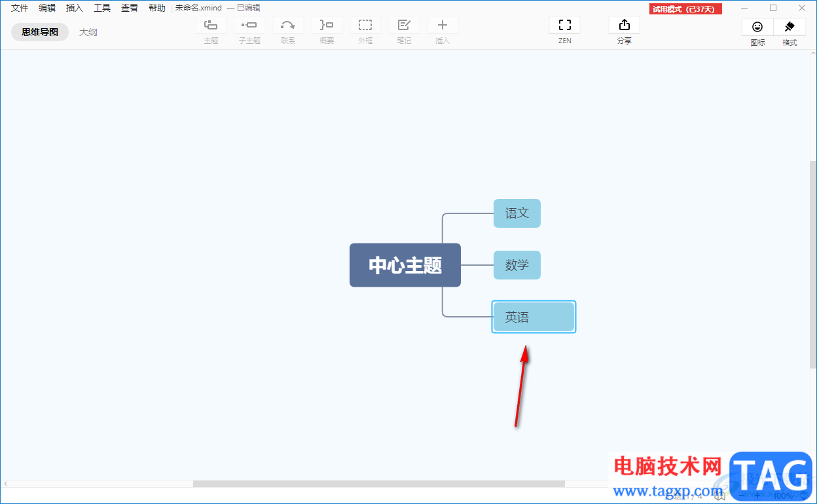
Task: Click the vertical scrollbar thumb
Action: [x=812, y=264]
